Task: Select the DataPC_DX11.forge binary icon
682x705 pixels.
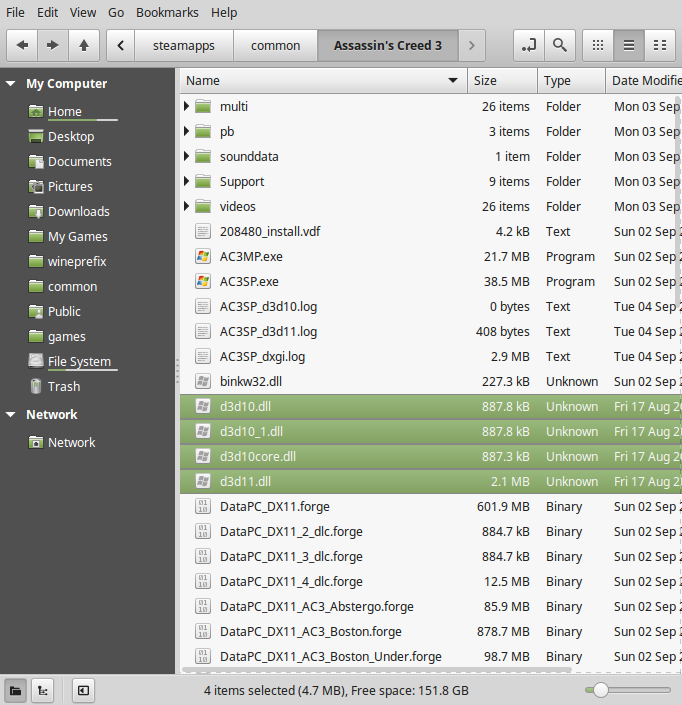Action: click(x=203, y=507)
